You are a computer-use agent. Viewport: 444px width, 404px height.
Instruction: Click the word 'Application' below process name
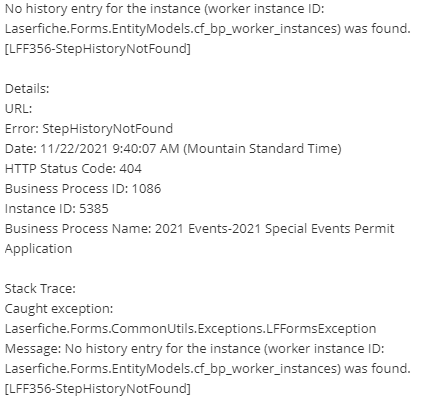(x=38, y=249)
